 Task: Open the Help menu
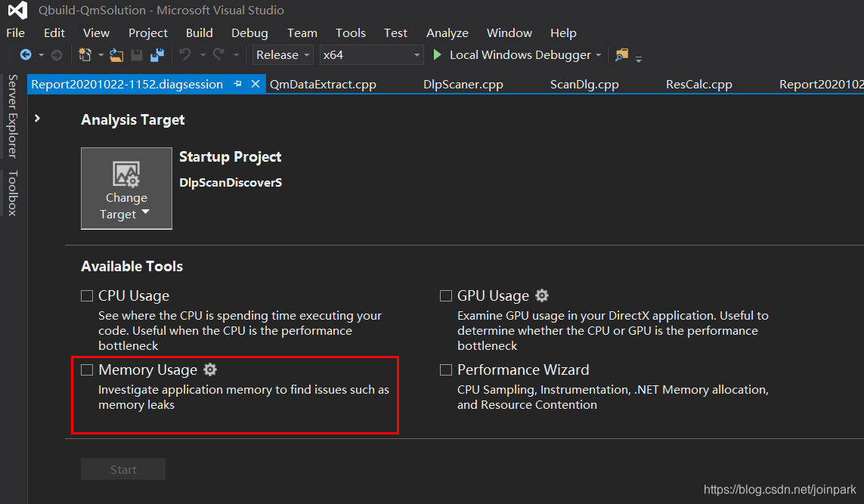563,33
